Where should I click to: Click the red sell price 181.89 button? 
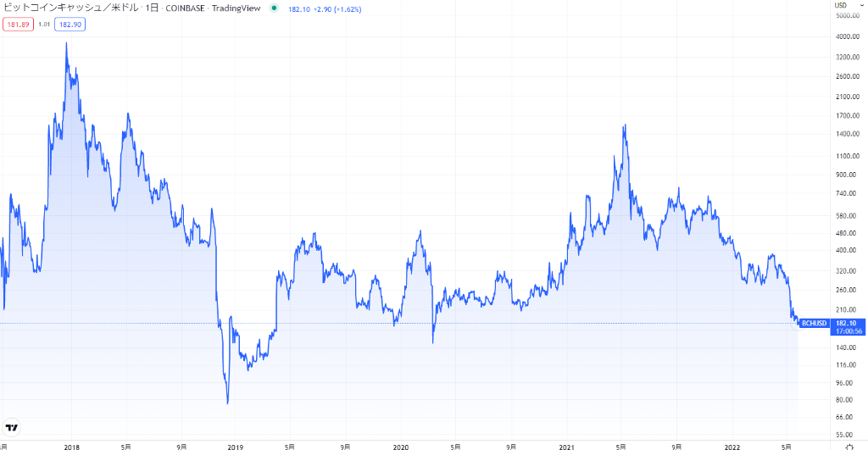[19, 25]
